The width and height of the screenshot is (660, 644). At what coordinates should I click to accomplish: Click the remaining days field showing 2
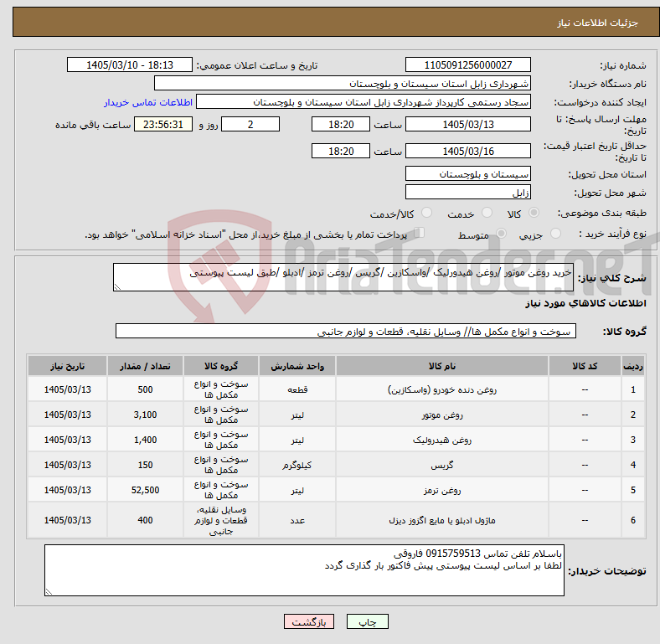click(x=250, y=124)
